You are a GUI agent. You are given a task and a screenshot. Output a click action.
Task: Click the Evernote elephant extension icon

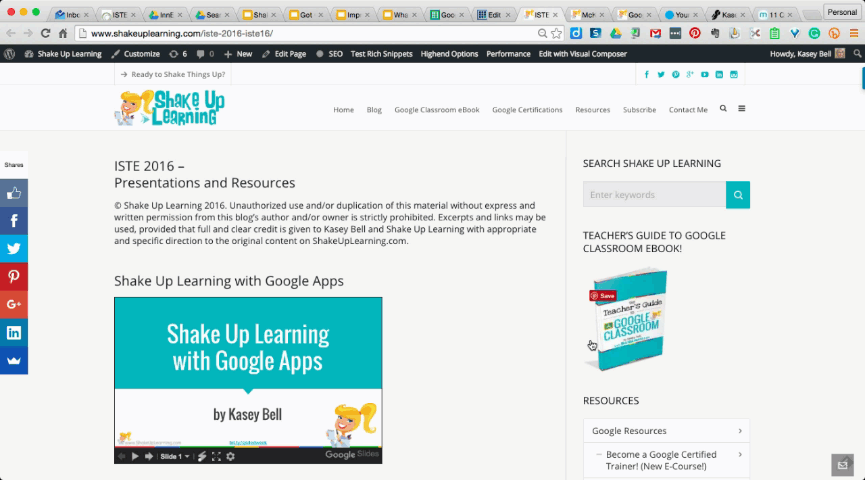point(715,34)
